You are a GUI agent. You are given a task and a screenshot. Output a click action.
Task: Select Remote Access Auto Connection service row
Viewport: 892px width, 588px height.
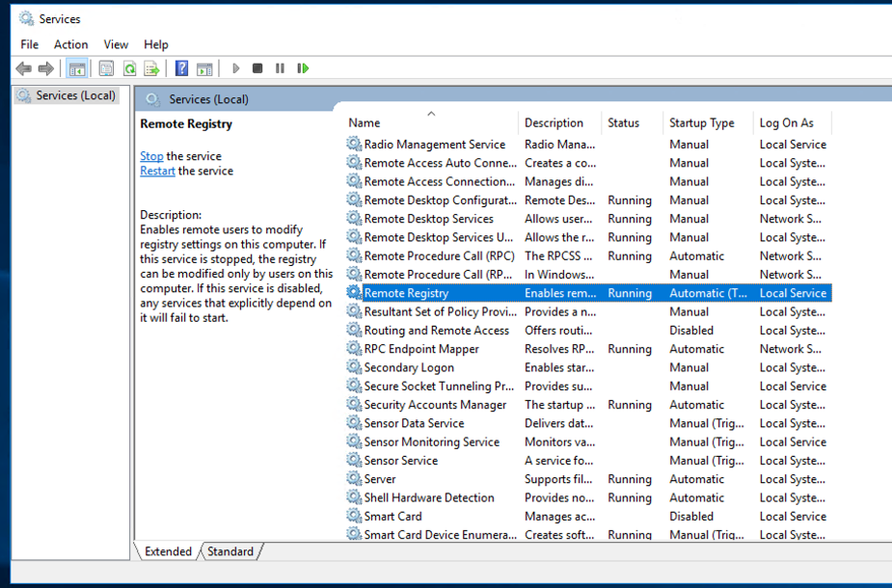click(x=588, y=163)
